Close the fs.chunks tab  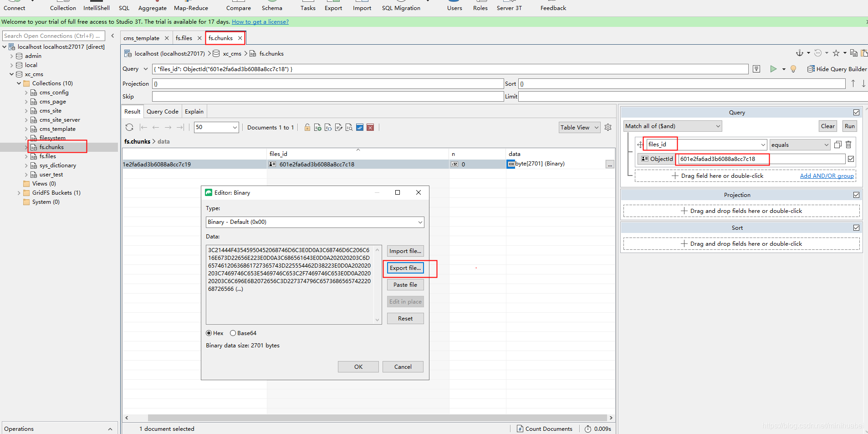pyautogui.click(x=240, y=38)
